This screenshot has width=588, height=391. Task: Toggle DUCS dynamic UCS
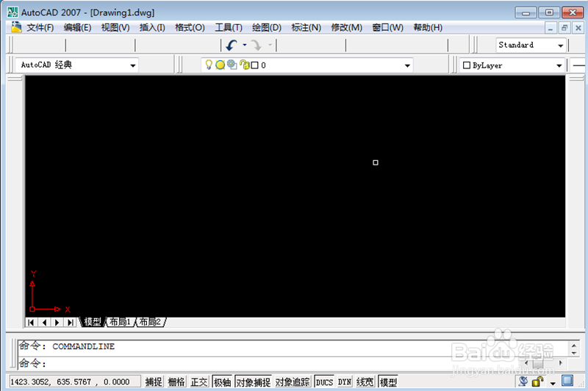[324, 382]
